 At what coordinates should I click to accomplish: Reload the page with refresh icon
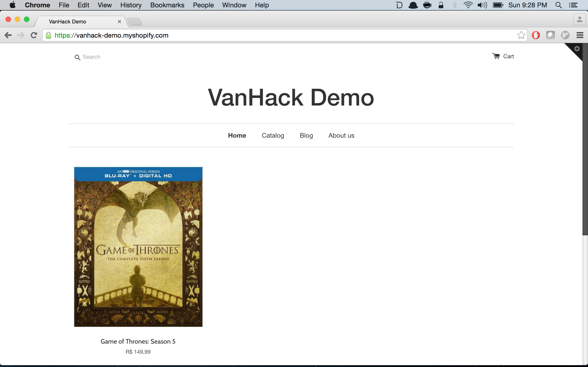point(34,35)
